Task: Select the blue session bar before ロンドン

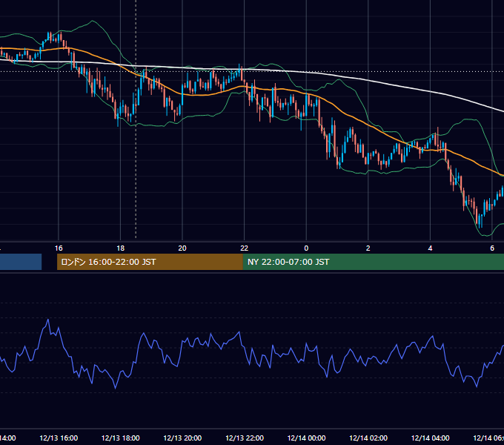Action: [21, 262]
